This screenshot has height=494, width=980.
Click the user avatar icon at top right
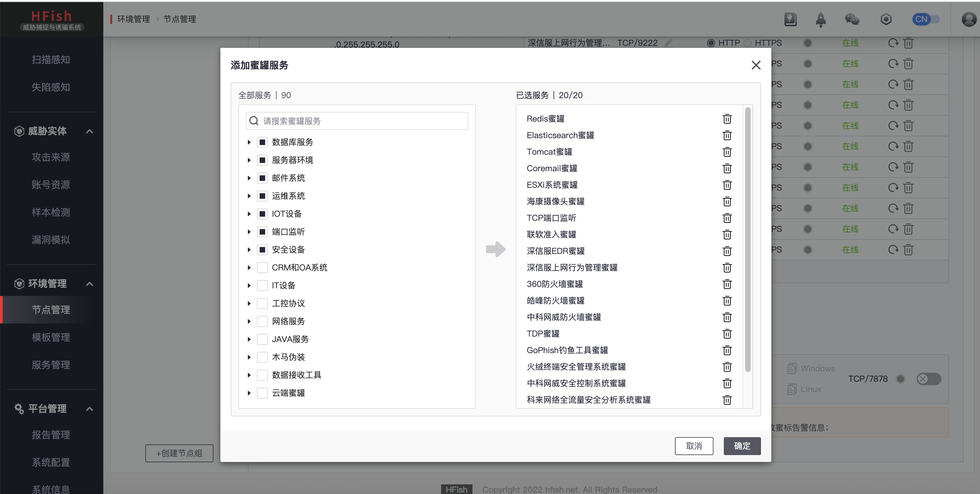point(968,19)
